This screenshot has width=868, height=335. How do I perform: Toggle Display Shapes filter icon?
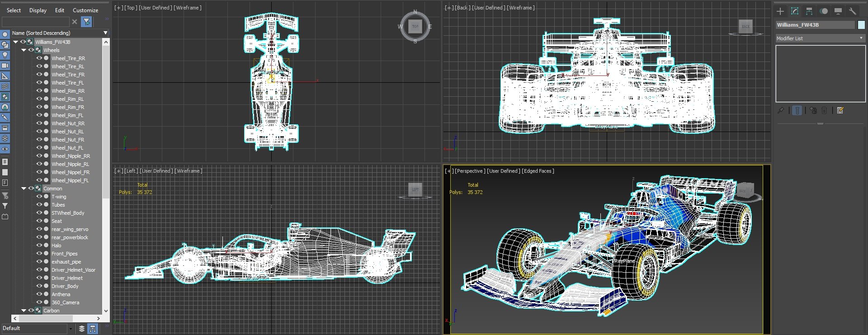(5, 45)
